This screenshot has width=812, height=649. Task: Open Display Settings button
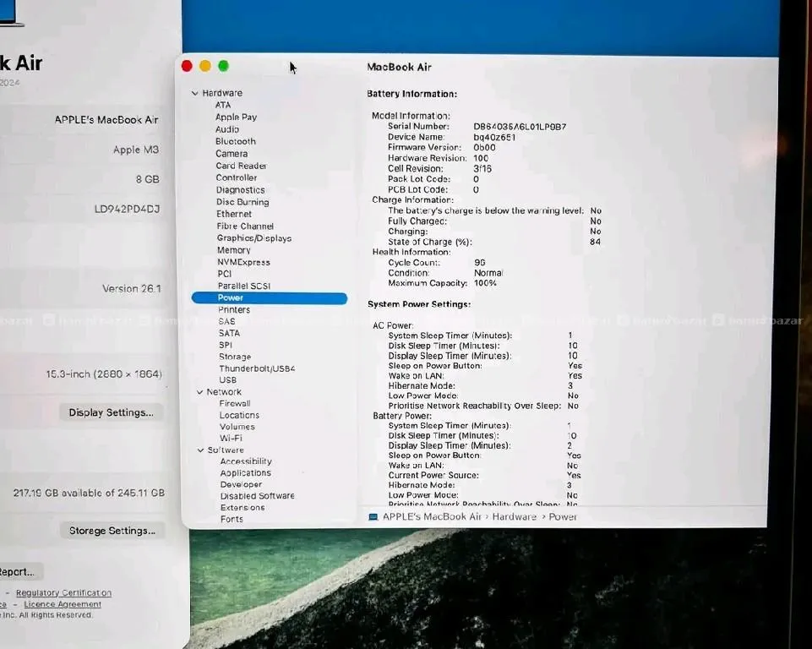[111, 412]
